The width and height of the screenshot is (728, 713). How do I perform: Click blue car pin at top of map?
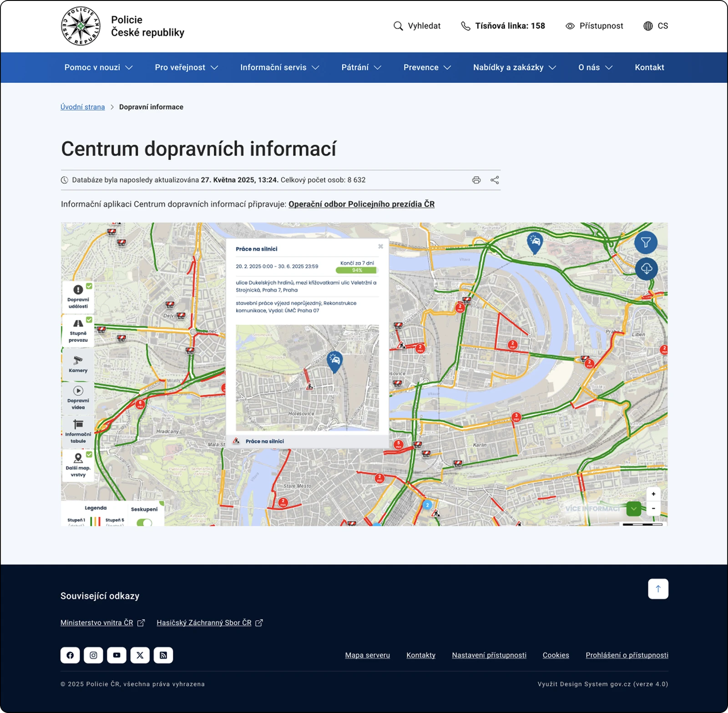pyautogui.click(x=535, y=243)
